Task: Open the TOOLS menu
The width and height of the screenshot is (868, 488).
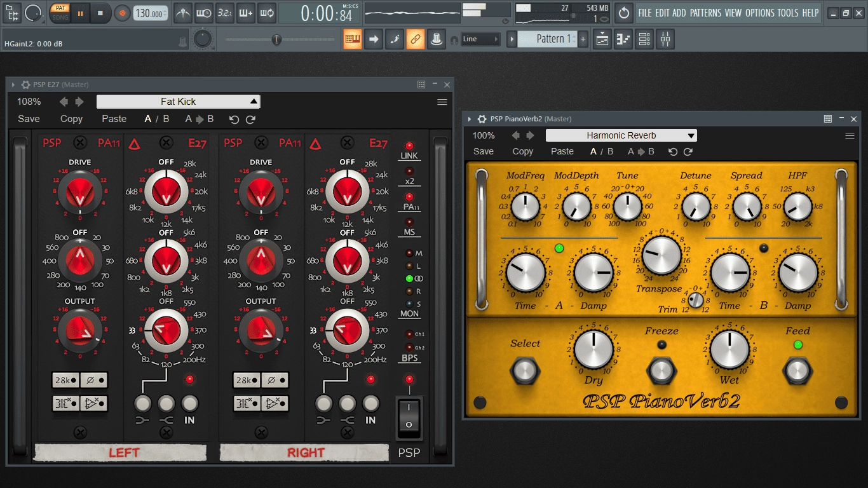Action: [789, 13]
